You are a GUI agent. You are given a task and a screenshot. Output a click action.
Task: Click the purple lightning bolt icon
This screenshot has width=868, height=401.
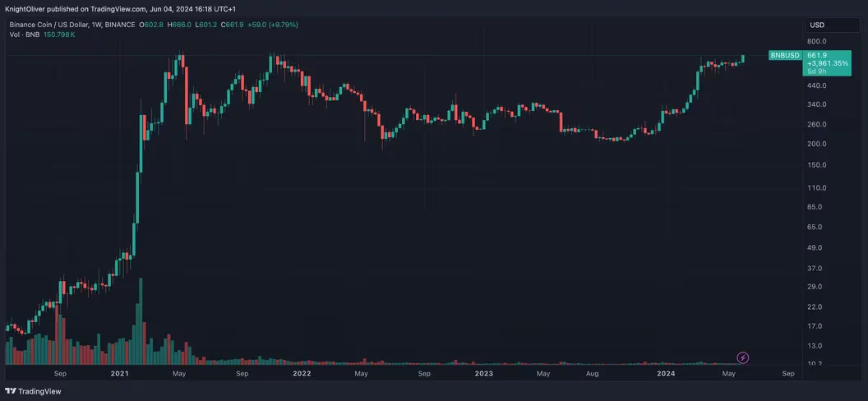pos(743,357)
